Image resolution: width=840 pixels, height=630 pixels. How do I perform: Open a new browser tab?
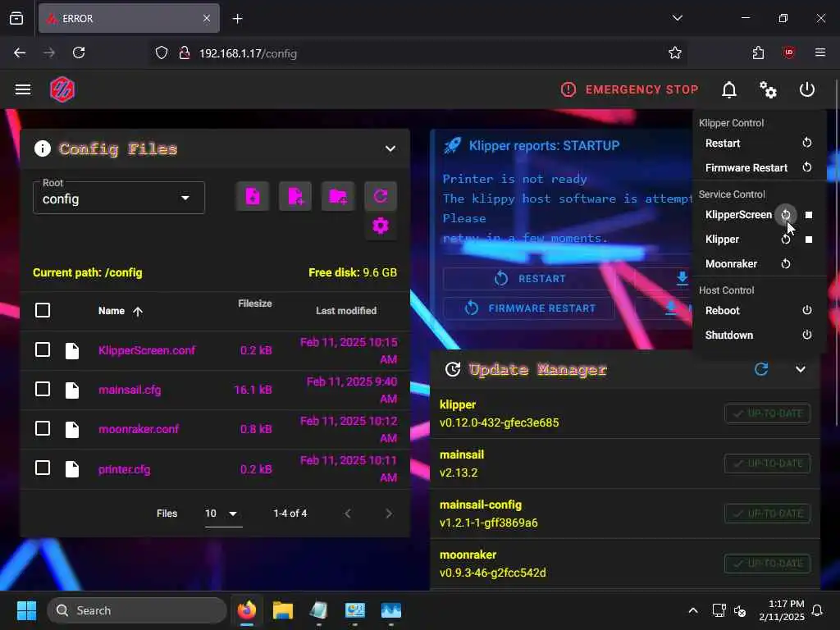coord(237,19)
